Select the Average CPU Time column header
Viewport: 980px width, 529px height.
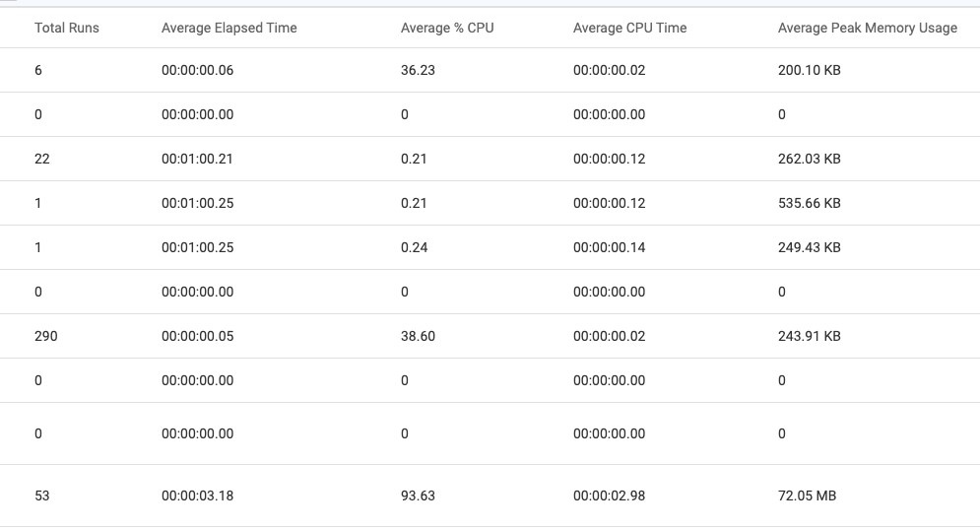tap(629, 28)
